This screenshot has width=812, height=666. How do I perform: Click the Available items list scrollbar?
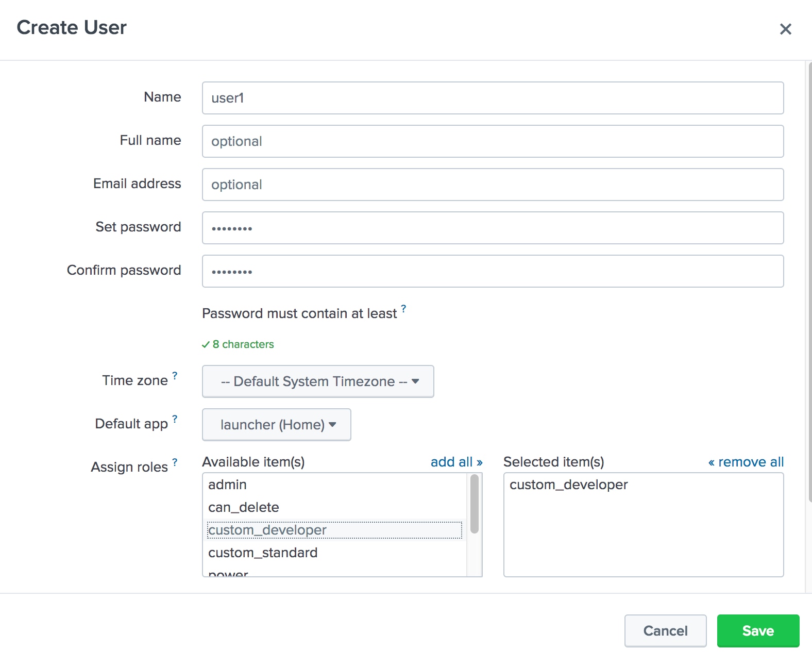[x=475, y=504]
